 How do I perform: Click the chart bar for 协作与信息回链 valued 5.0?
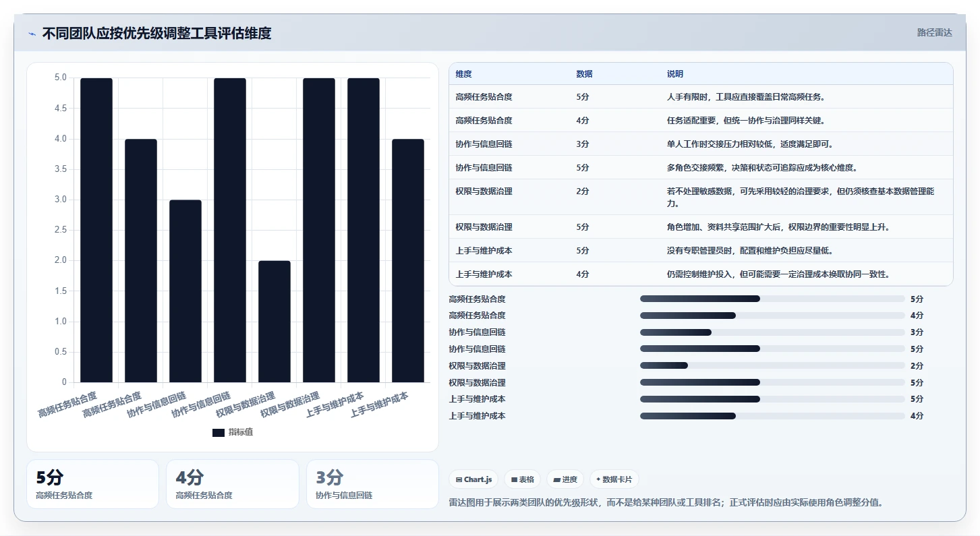230,230
